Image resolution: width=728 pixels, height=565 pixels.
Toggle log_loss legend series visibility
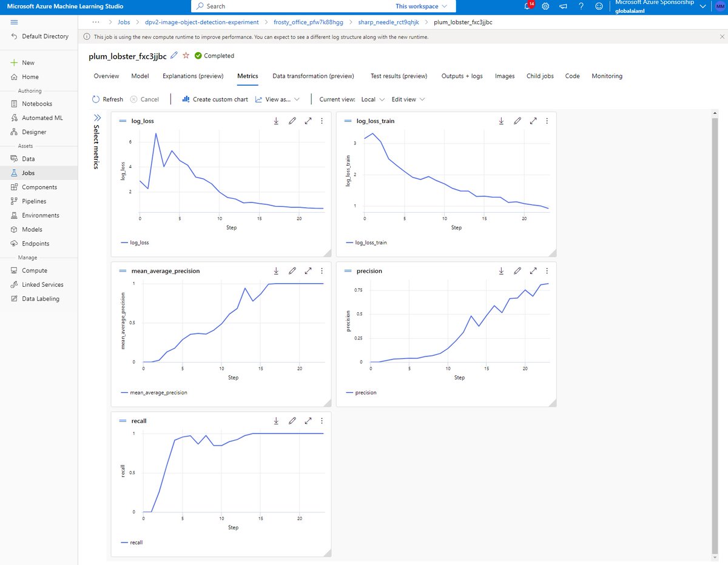point(135,242)
